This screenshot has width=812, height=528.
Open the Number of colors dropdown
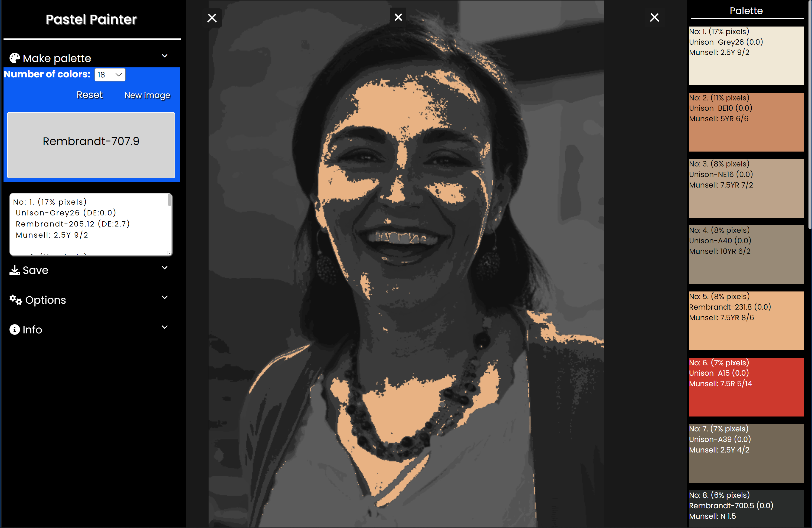point(110,75)
